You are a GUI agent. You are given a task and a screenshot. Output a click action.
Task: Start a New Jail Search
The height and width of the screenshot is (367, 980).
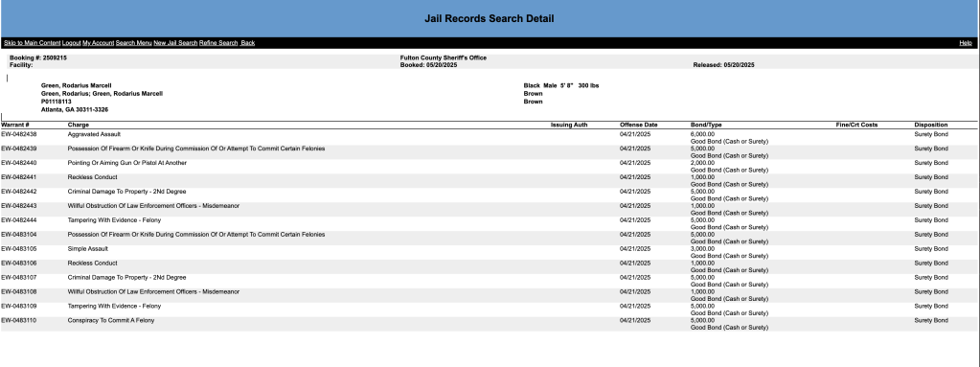pyautogui.click(x=175, y=43)
